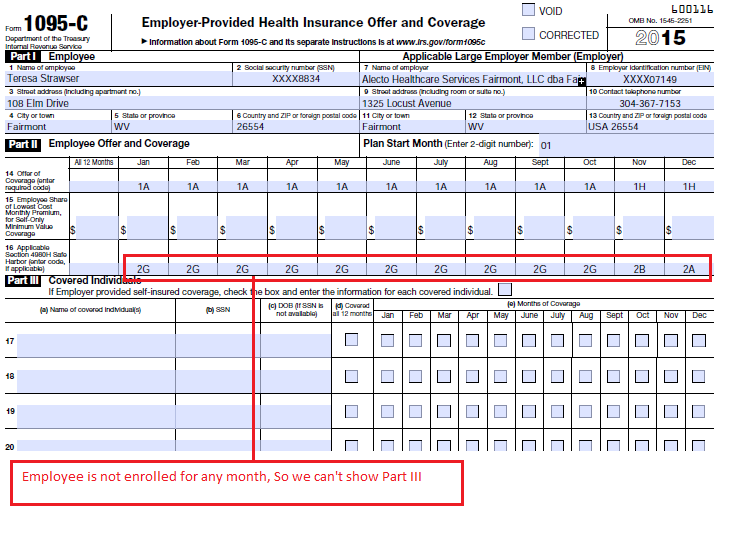Click the employer name field 'Alecto Healthcare Services'
This screenshot has height=543, width=736.
473,79
